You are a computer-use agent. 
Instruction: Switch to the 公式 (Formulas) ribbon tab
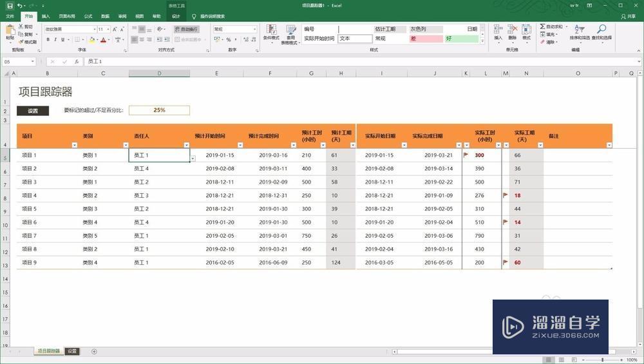click(88, 17)
